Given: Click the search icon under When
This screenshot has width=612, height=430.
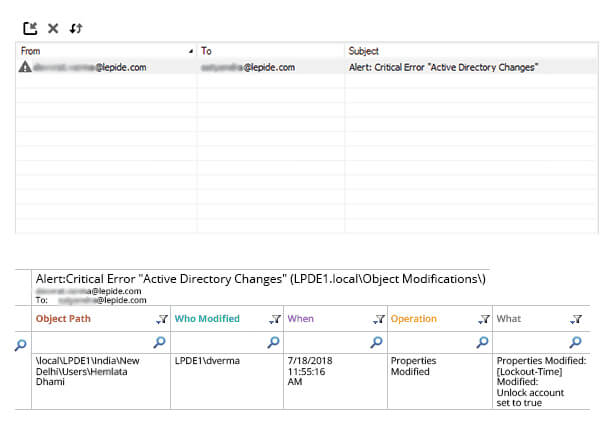Looking at the screenshot, I should [x=376, y=342].
